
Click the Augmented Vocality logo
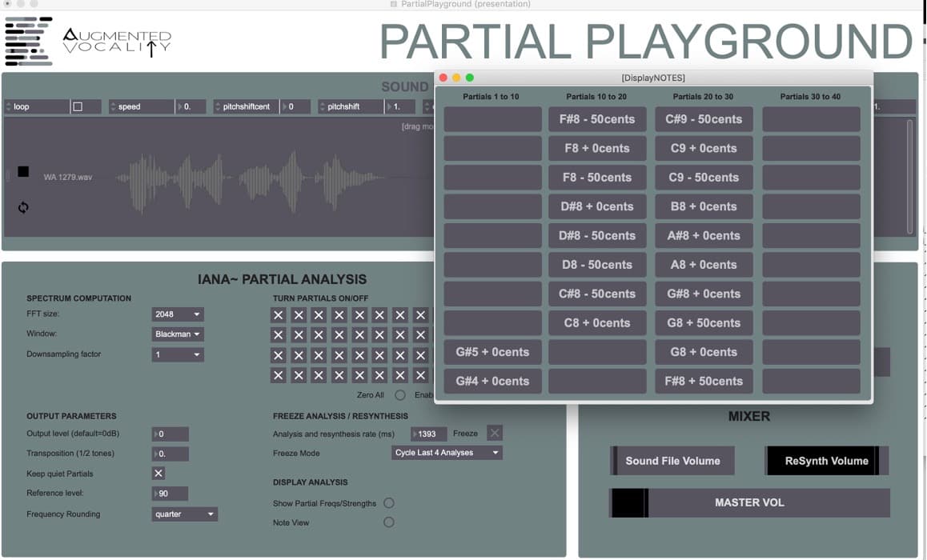117,42
